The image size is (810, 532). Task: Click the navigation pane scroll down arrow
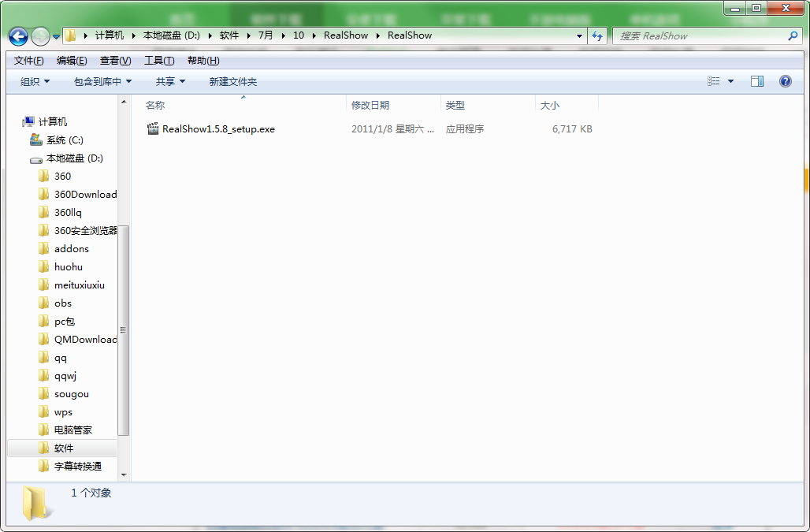[x=124, y=474]
